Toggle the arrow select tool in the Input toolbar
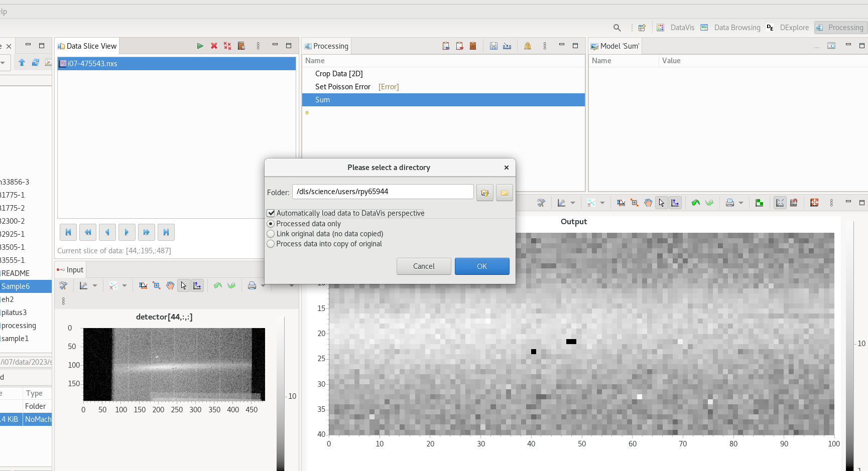This screenshot has height=471, width=868. [x=184, y=286]
